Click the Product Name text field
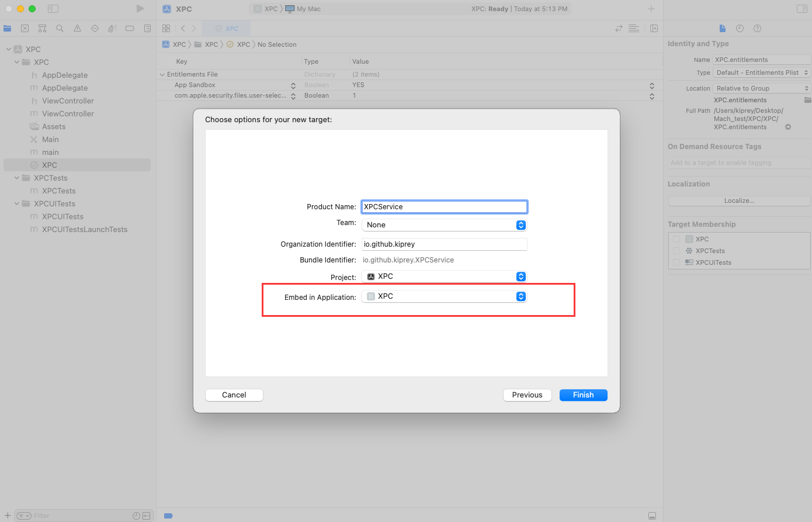The image size is (812, 522). pos(444,207)
